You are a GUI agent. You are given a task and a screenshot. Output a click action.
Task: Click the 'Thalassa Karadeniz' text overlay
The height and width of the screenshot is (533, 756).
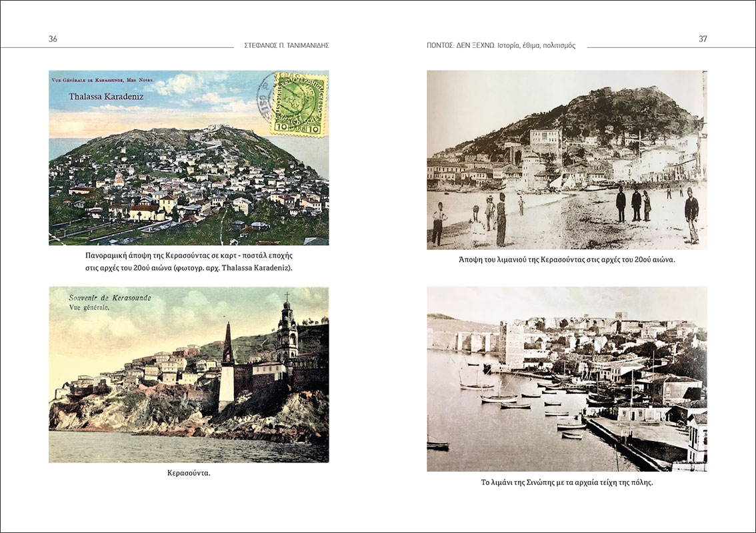[x=106, y=97]
